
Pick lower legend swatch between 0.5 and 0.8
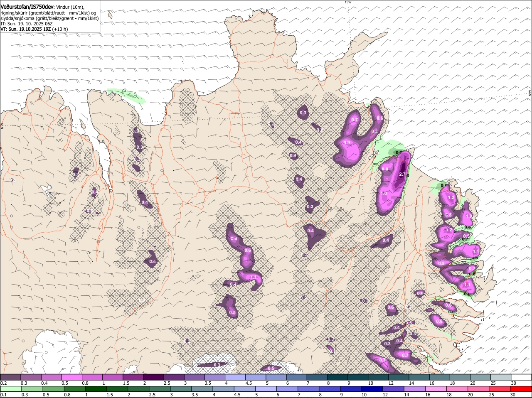tap(54, 389)
